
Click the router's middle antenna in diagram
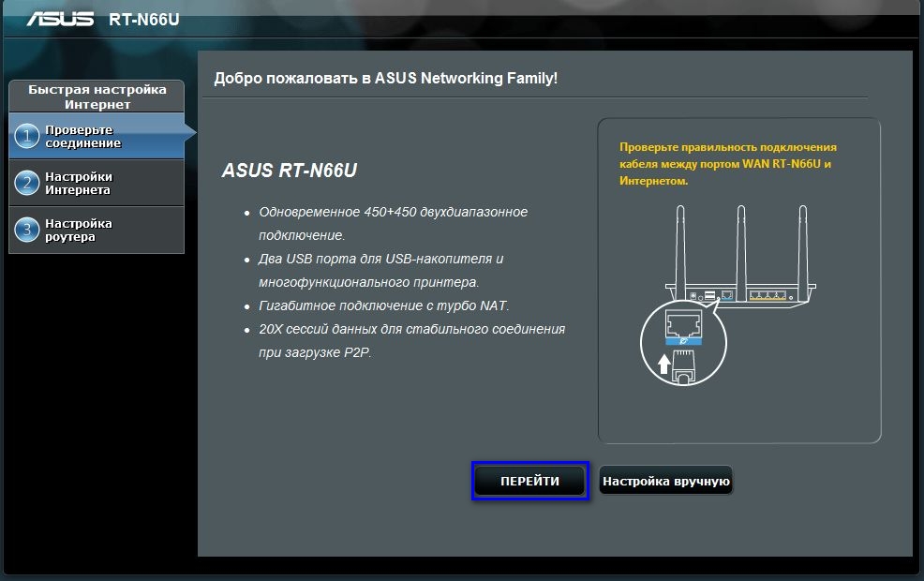pos(741,253)
